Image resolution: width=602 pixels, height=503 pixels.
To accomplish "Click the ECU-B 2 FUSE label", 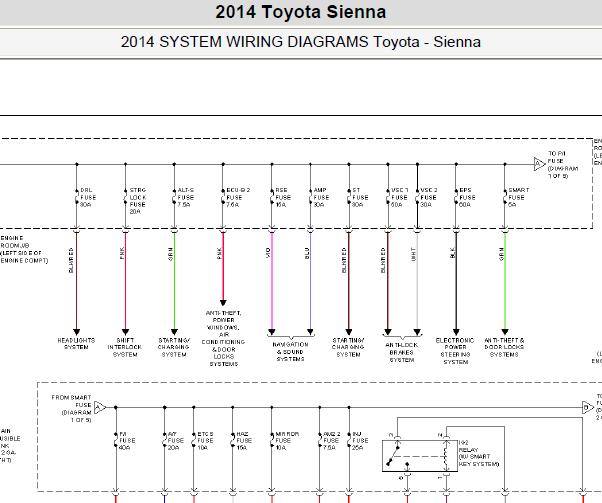I will coord(238,197).
